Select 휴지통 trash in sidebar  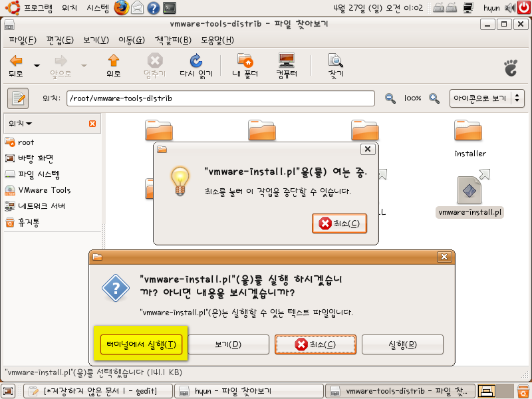(23, 222)
